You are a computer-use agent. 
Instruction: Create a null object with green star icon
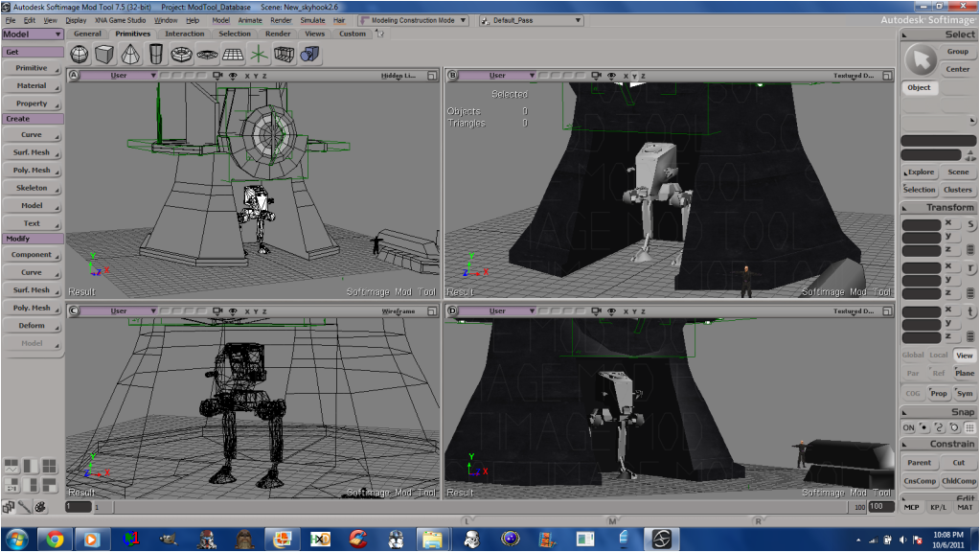258,55
